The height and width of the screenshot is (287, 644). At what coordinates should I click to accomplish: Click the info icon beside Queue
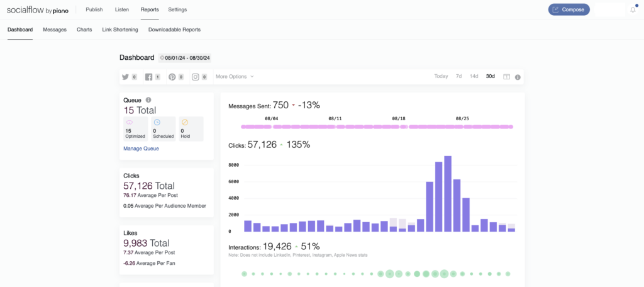(x=148, y=100)
